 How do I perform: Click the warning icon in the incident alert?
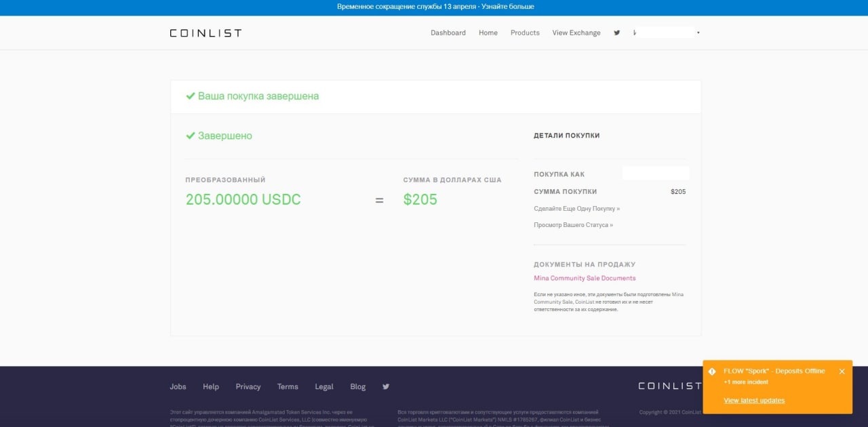click(x=712, y=371)
